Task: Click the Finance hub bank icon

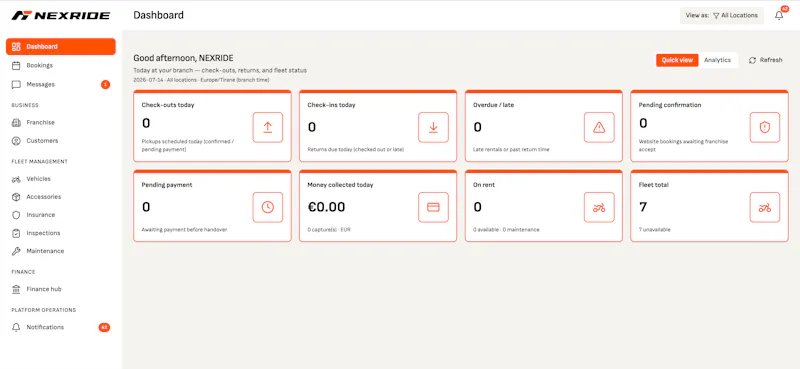Action: [x=16, y=289]
